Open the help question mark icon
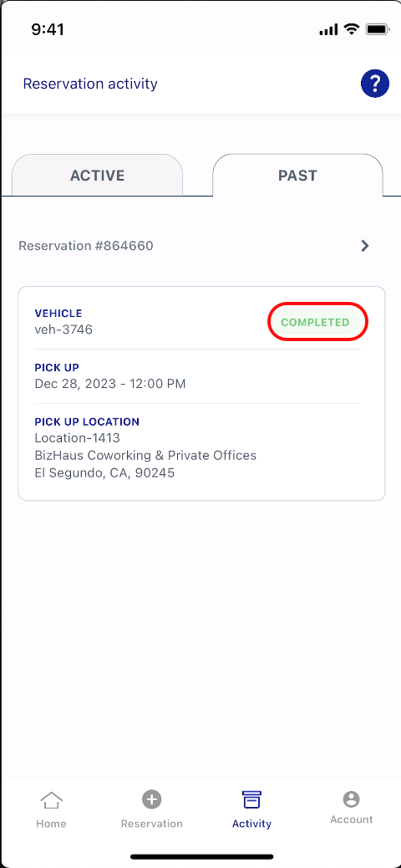Screen dimensions: 401x868 (x=375, y=84)
